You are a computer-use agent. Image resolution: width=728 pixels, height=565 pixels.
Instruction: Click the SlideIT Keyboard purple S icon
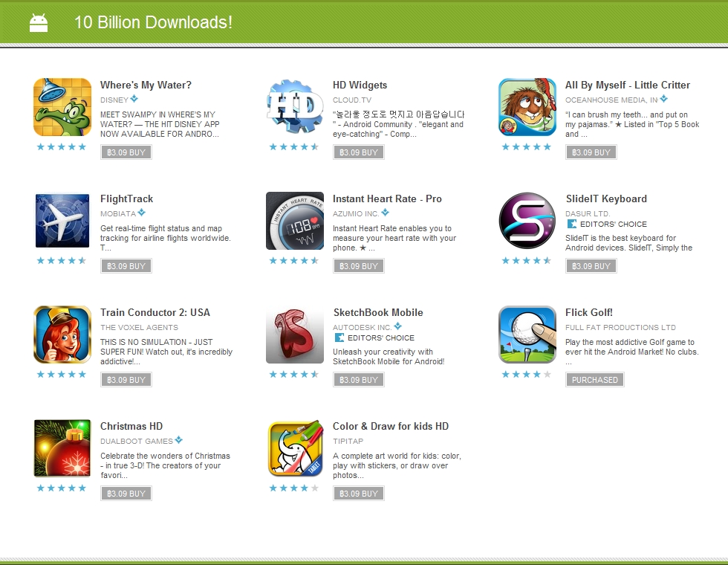[x=527, y=221]
